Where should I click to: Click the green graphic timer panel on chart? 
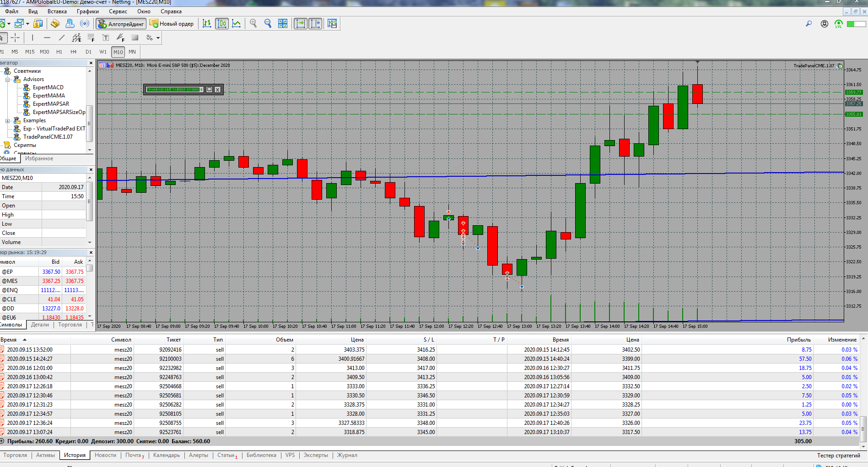(x=174, y=89)
